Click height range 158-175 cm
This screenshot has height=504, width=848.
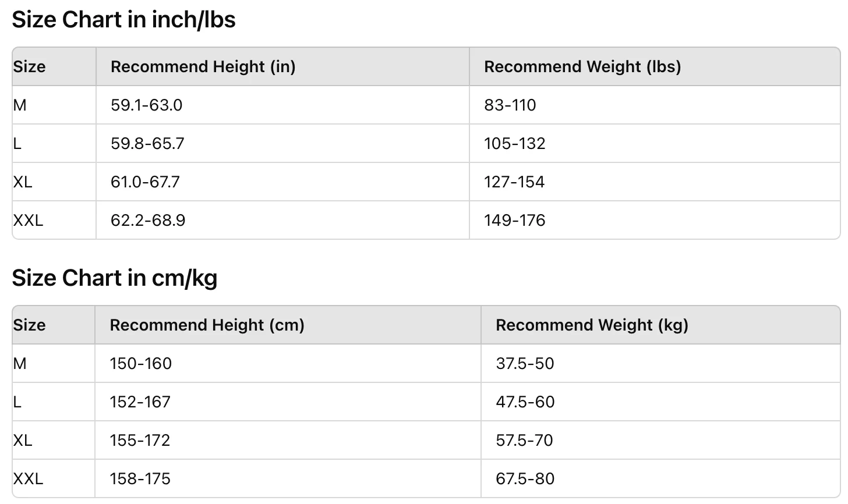coord(140,479)
